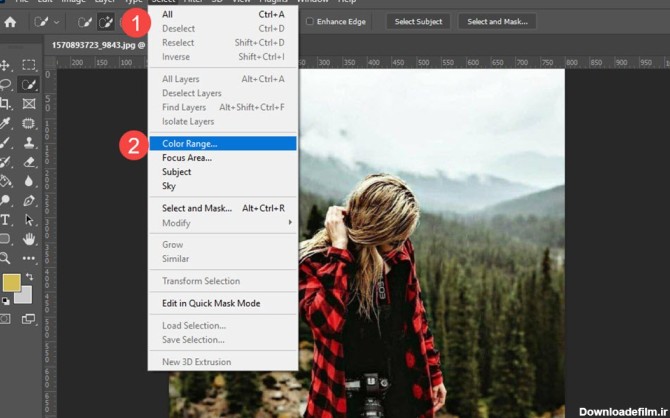Select the Hand tool
The image size is (670, 418).
click(x=29, y=238)
